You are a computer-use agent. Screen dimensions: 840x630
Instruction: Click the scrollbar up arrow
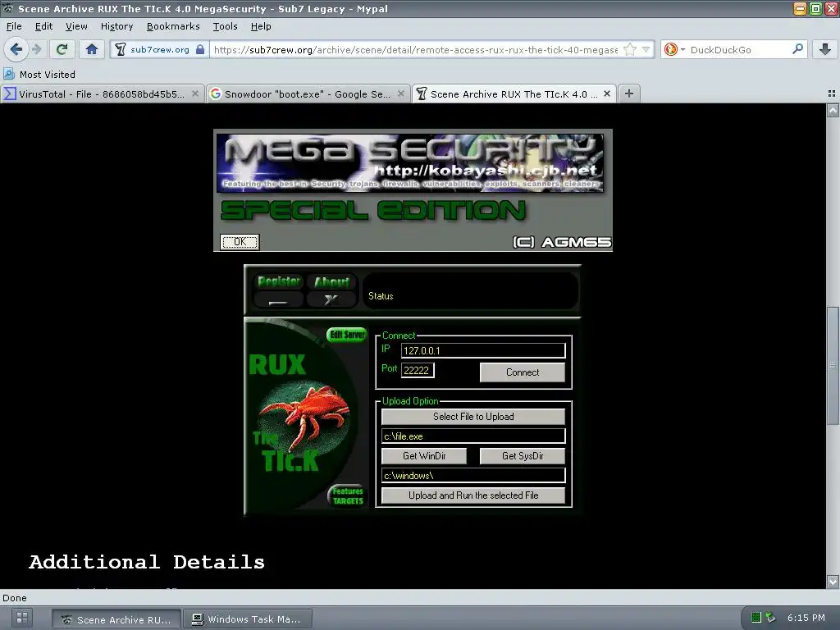point(833,111)
